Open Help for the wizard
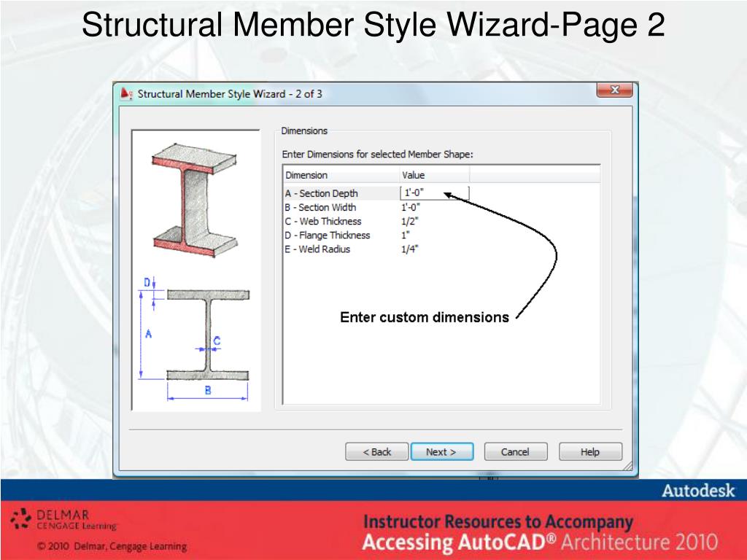747x560 pixels. pyautogui.click(x=590, y=451)
